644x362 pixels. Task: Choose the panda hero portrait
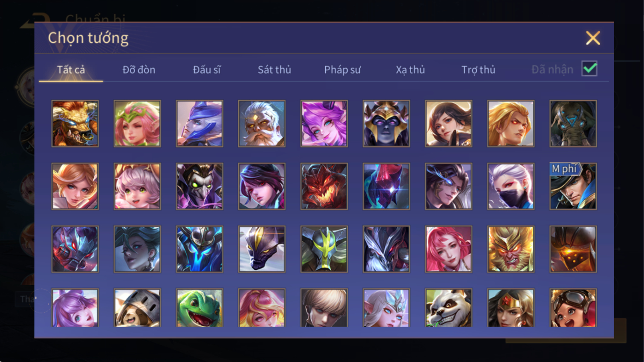448,308
